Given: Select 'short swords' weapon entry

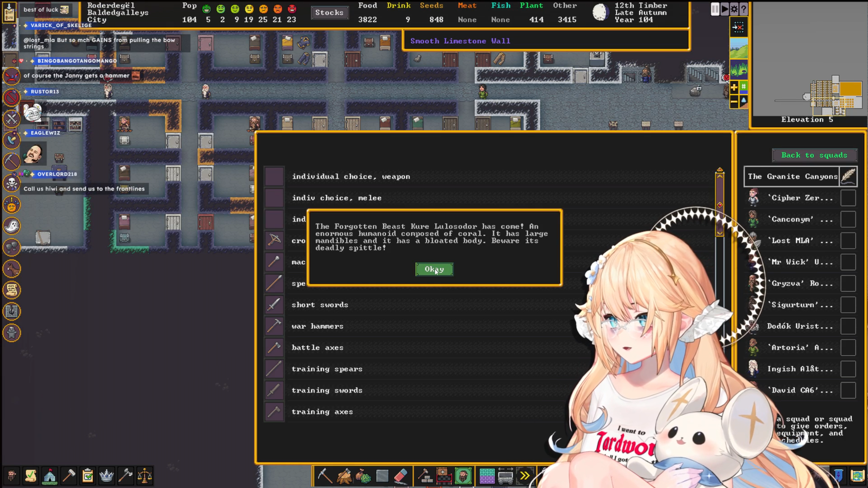Looking at the screenshot, I should click(x=320, y=305).
